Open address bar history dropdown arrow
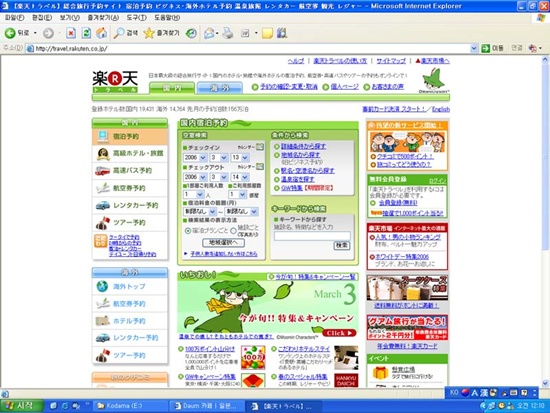This screenshot has height=413, width=550. click(474, 48)
